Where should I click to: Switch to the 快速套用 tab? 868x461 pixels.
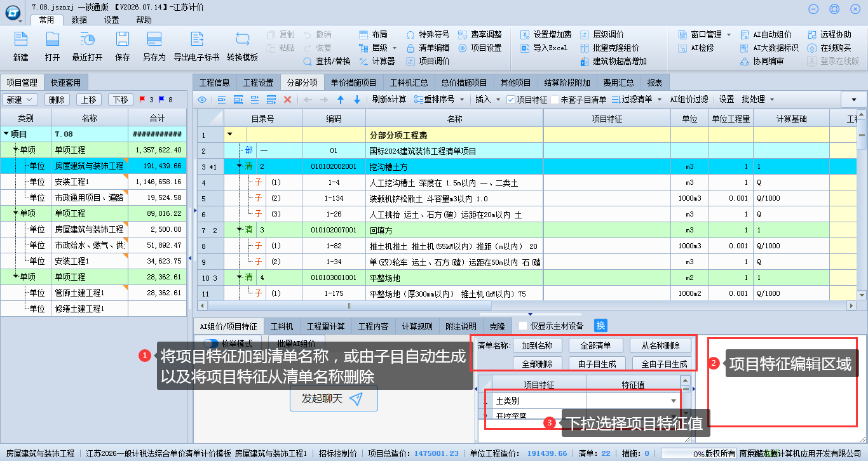66,83
